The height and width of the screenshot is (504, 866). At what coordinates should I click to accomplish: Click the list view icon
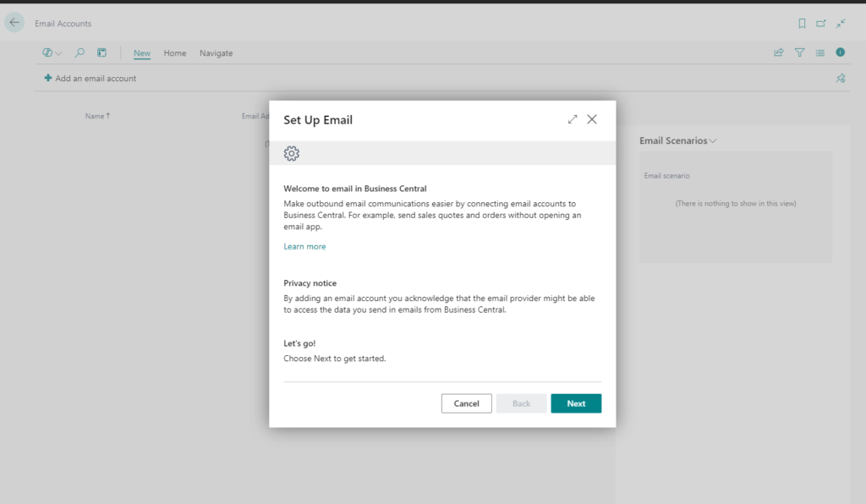[820, 52]
